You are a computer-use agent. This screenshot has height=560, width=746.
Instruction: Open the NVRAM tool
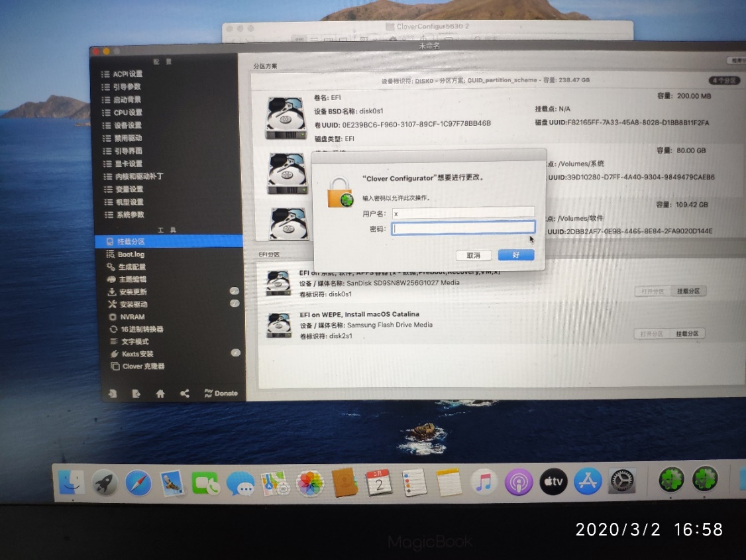[x=127, y=317]
